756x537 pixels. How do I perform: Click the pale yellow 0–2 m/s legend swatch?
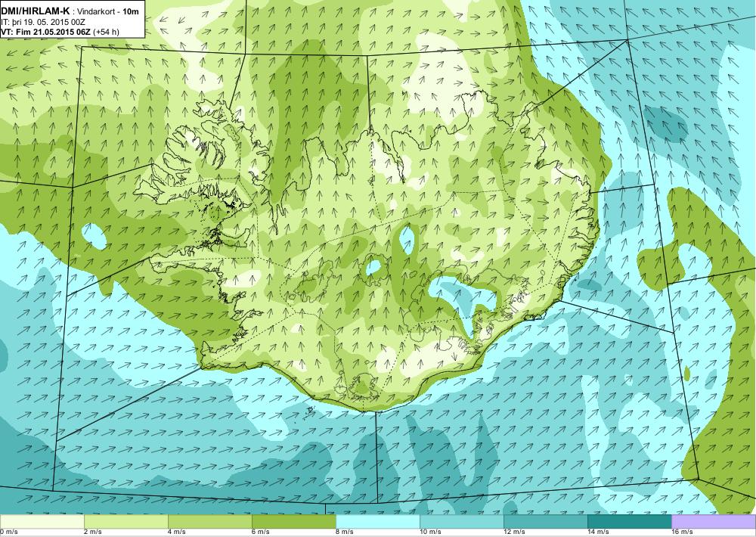click(x=42, y=522)
